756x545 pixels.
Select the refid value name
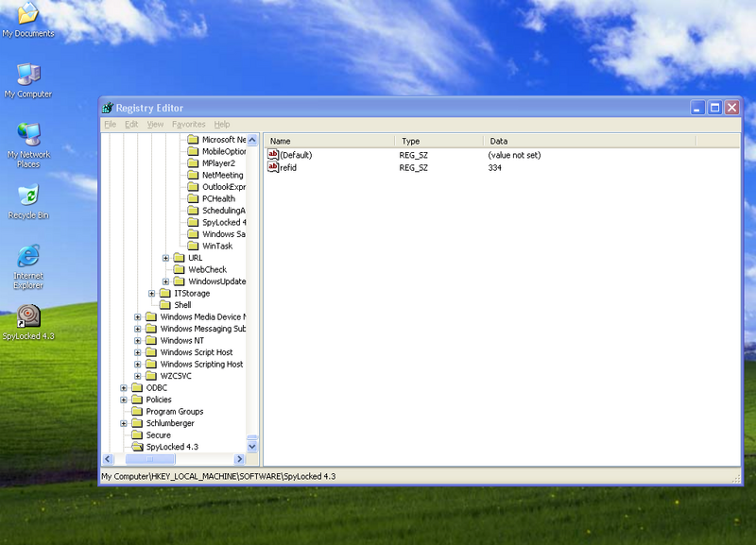pos(288,168)
